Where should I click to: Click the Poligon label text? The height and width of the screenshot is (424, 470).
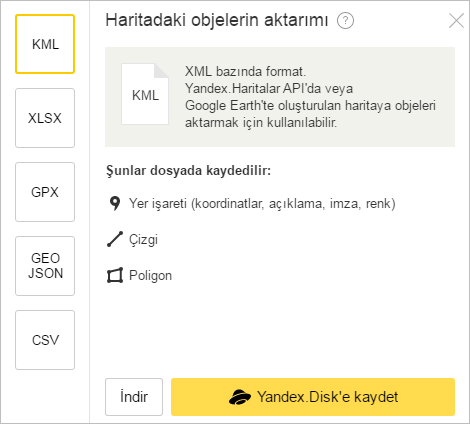click(x=150, y=276)
